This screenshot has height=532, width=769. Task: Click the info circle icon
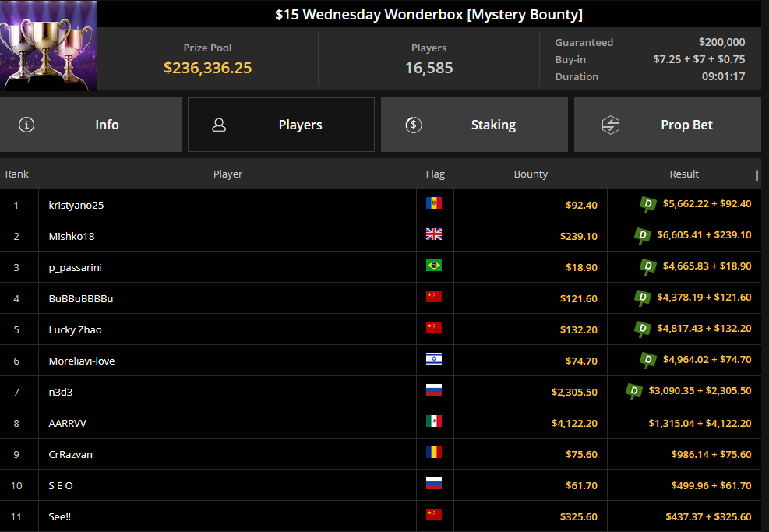(26, 125)
